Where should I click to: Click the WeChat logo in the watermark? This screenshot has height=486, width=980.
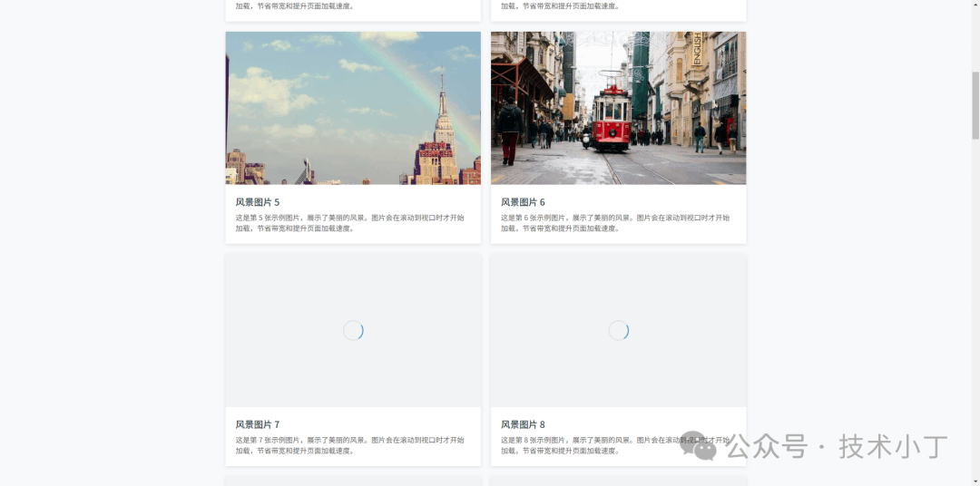698,445
